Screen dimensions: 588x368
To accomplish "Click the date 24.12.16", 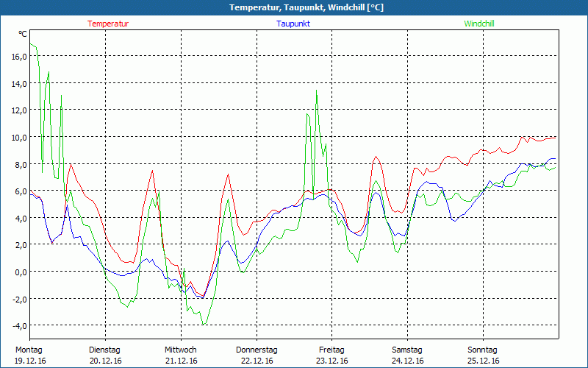I will [x=408, y=361].
